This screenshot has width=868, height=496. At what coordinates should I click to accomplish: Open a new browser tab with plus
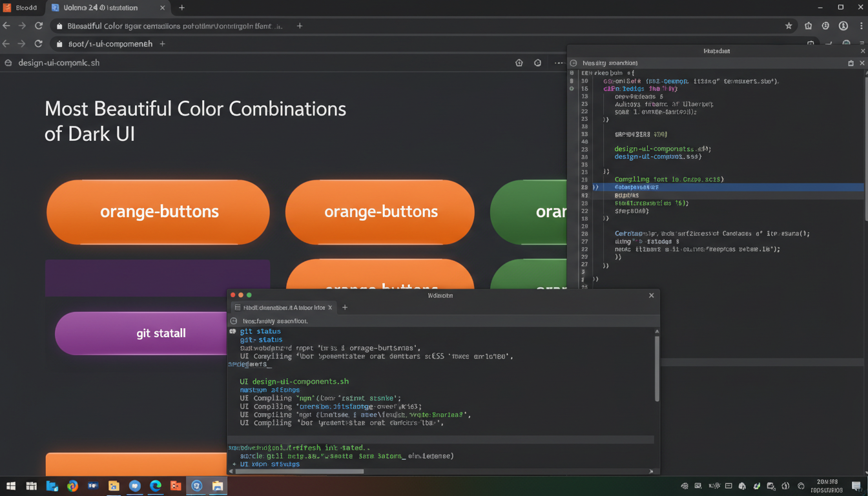181,8
